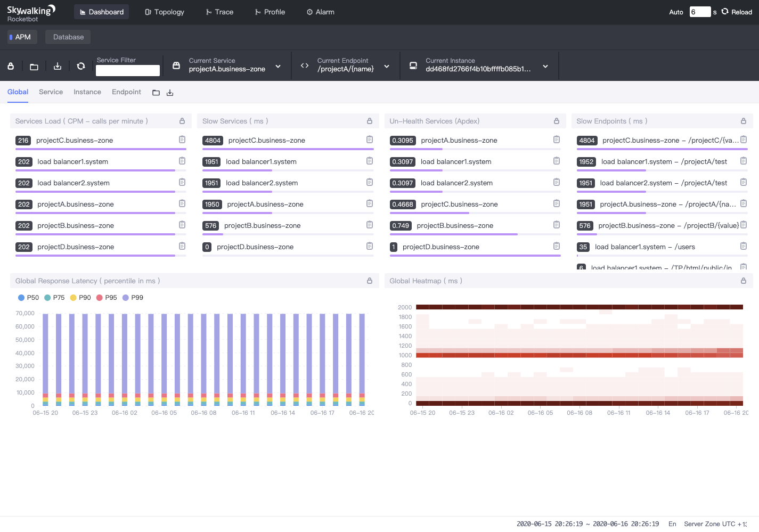Click the Reload button
759x532 pixels.
click(x=737, y=12)
